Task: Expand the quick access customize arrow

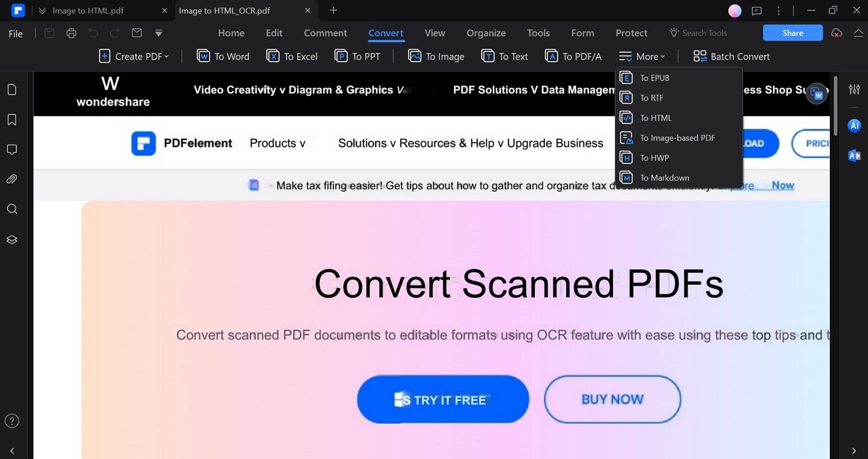Action: [x=158, y=33]
